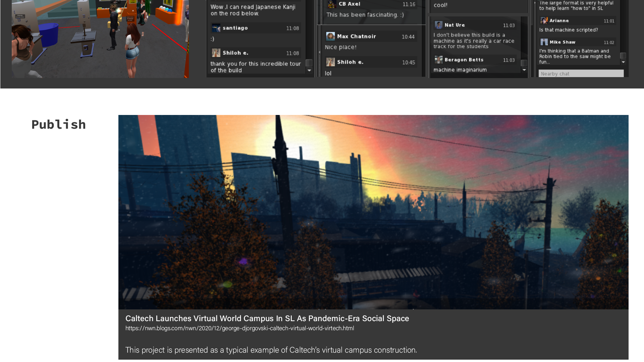
Task: Open 'Caltech Launches Virtual World Campus' title
Action: point(267,318)
